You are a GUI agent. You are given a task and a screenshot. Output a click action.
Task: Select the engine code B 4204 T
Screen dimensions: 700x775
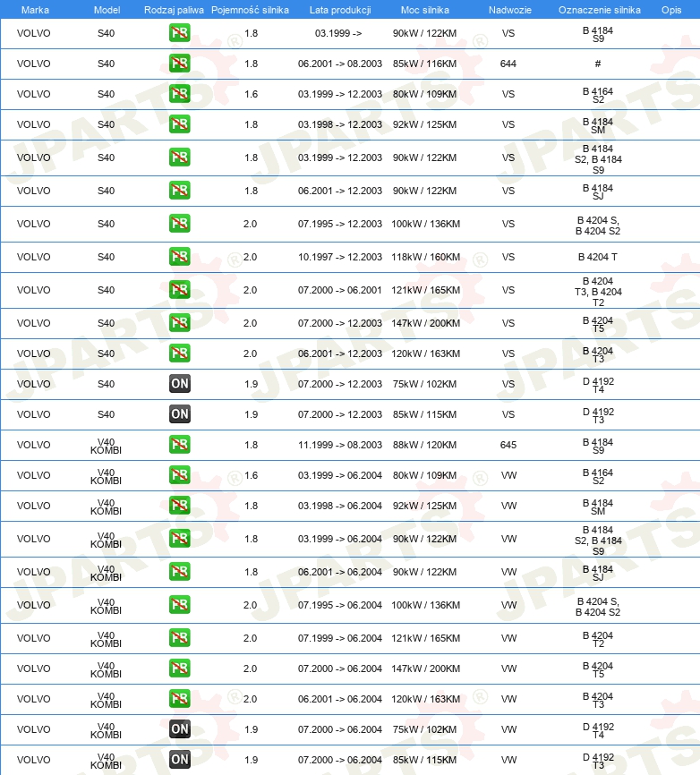598,257
